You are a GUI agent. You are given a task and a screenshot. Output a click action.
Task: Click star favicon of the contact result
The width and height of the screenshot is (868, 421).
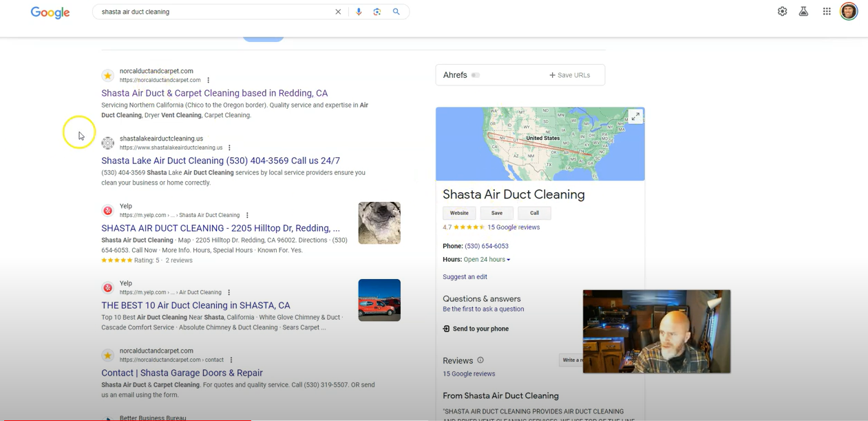[x=108, y=355]
